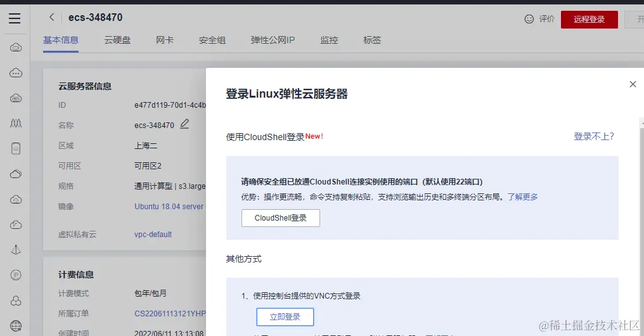Click the spec value 通用计算型 | s3.large
Viewport: 644px width, 336px height.
(x=170, y=186)
